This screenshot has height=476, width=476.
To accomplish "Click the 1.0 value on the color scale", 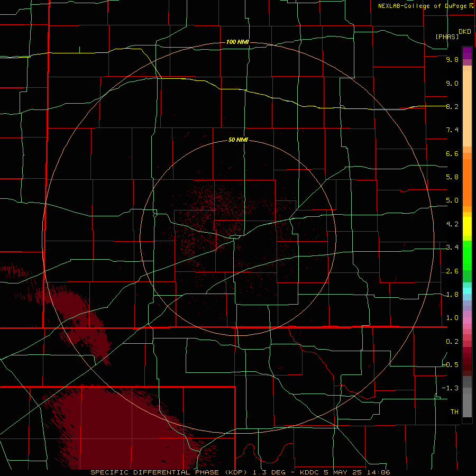I will [452, 318].
